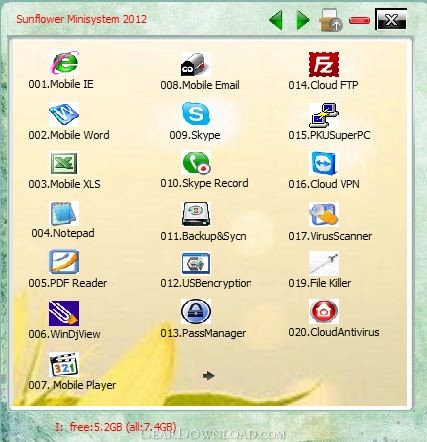Click the '013.PassManager' label

[x=203, y=333]
